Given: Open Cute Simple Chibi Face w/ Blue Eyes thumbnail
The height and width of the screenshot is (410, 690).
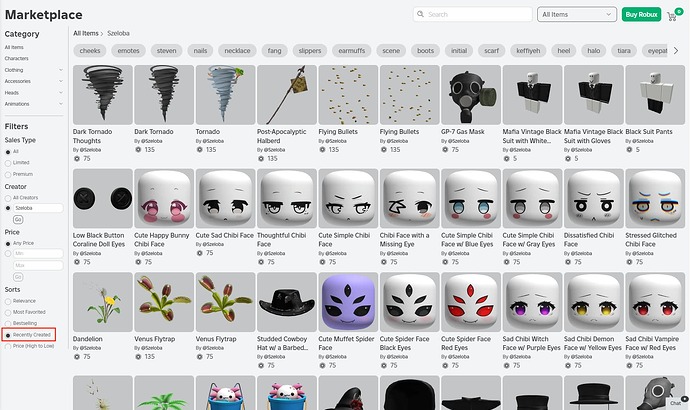Looking at the screenshot, I should point(471,198).
